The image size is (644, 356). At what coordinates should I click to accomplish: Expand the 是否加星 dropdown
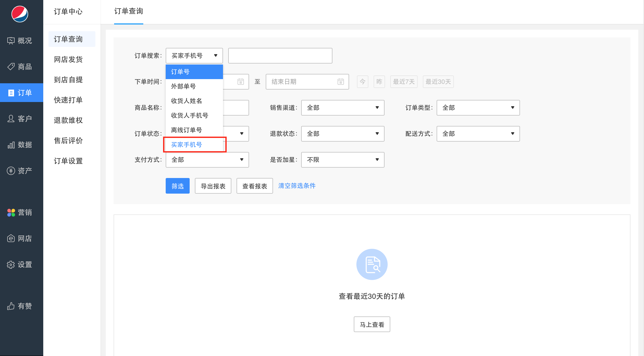[343, 160]
